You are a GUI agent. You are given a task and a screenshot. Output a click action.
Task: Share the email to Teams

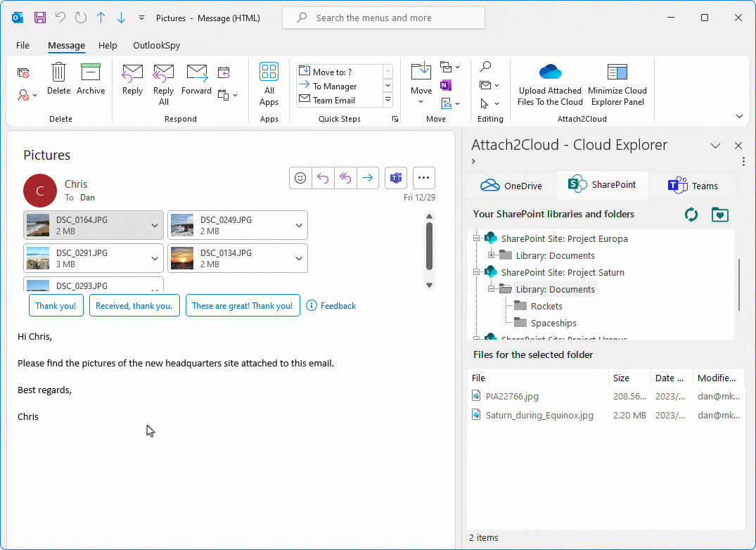click(395, 178)
